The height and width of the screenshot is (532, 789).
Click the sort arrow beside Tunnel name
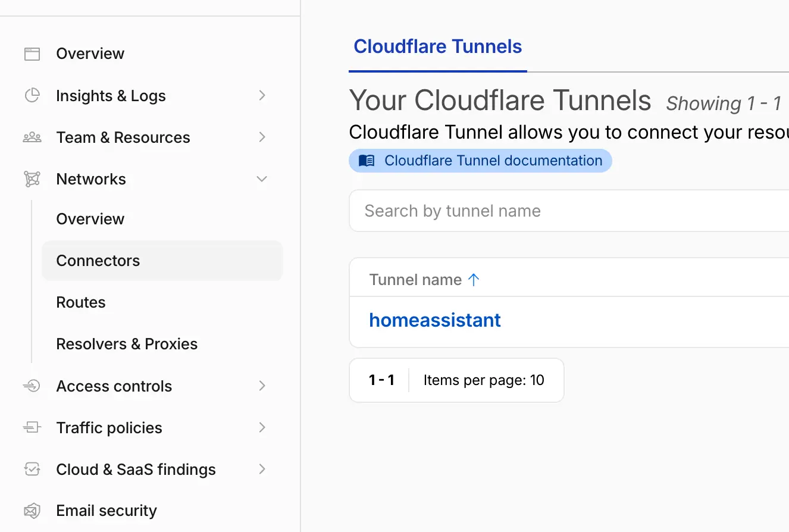474,280
